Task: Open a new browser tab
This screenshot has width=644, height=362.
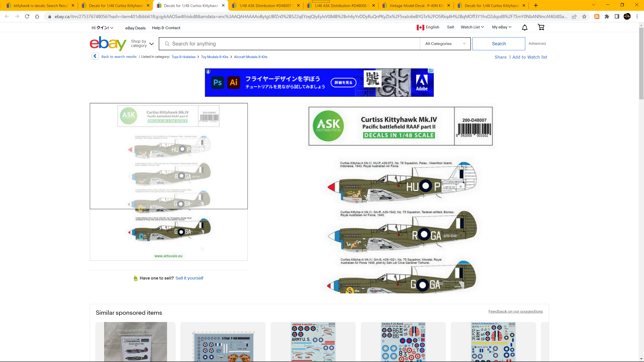Action: point(536,5)
